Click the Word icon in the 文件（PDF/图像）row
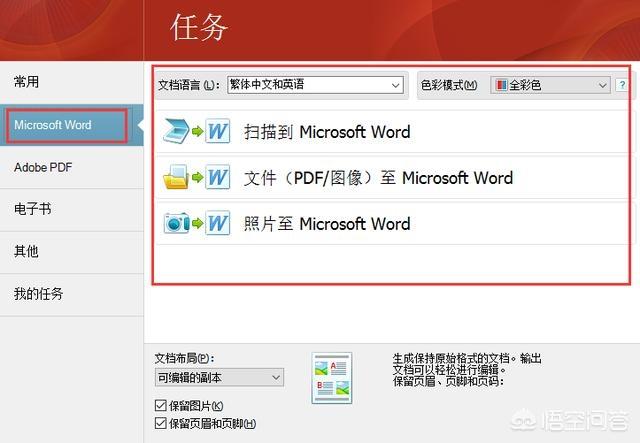640x443 pixels. tap(218, 178)
